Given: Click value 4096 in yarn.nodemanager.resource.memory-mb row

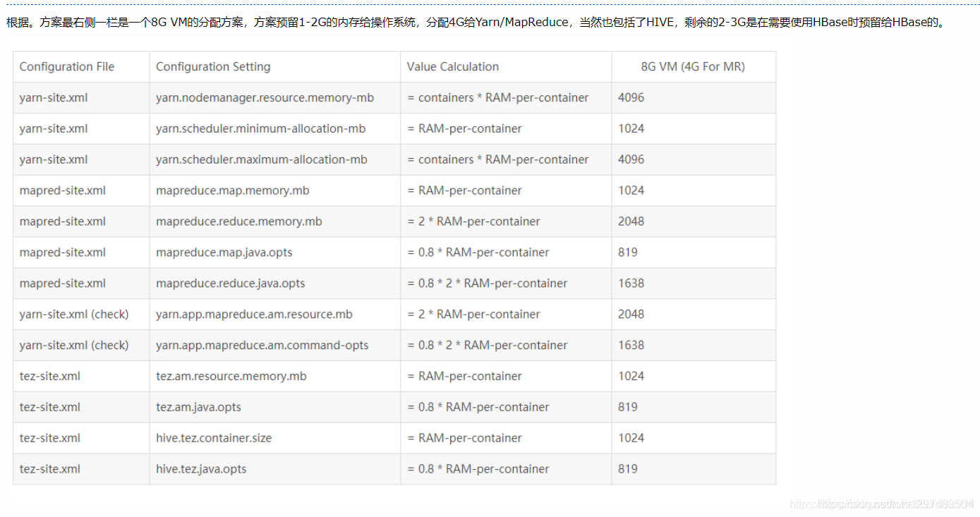Looking at the screenshot, I should [x=631, y=98].
